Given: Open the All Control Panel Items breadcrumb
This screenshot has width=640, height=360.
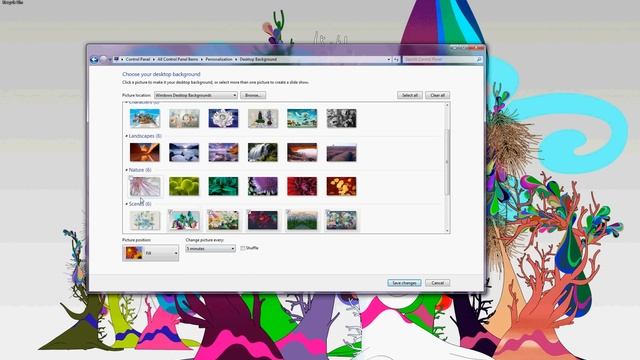Looking at the screenshot, I should pos(178,59).
